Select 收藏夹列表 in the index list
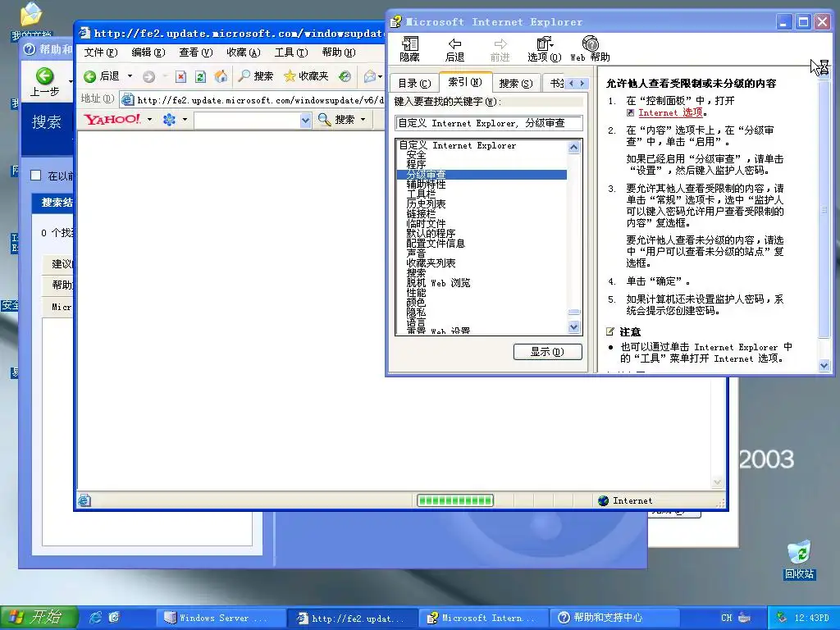The image size is (840, 630). pos(431,263)
